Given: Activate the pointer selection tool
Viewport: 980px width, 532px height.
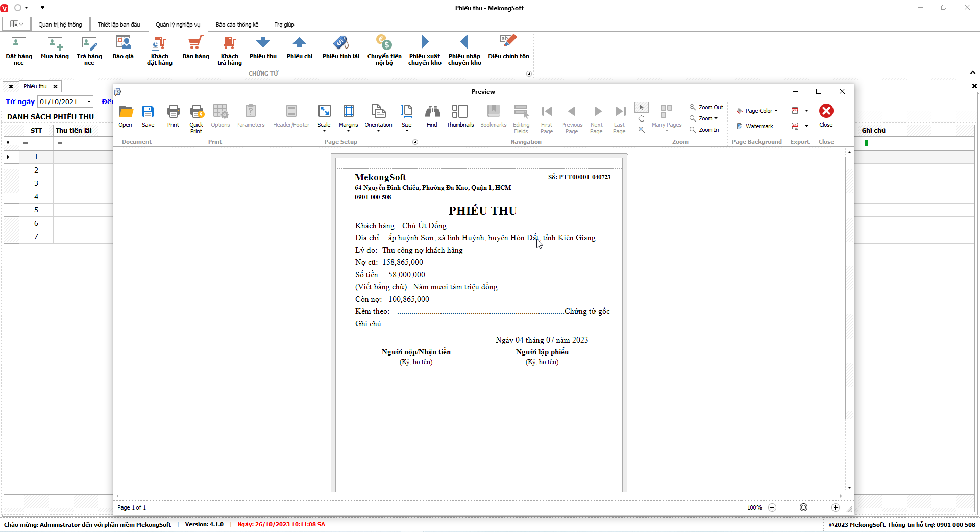Looking at the screenshot, I should point(642,107).
